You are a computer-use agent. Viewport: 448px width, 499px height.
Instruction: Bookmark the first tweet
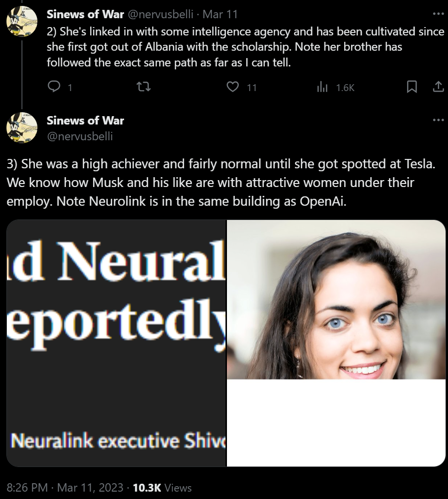(x=412, y=87)
